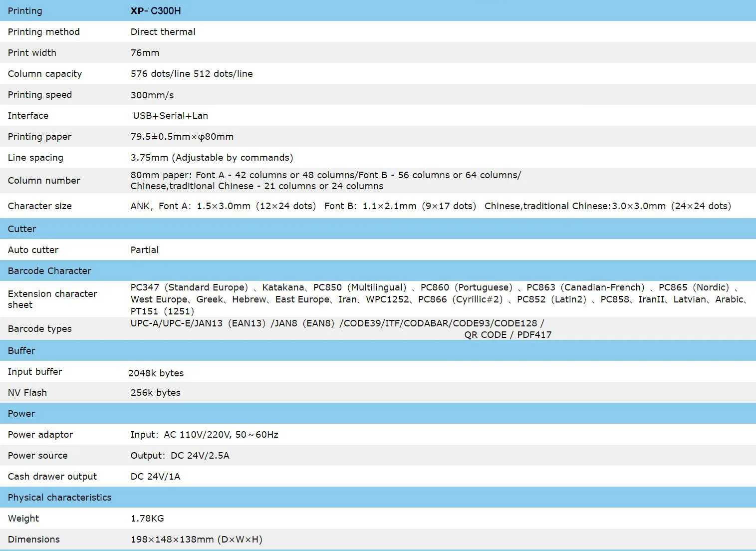Click the 'Barcode types' label

click(x=40, y=329)
